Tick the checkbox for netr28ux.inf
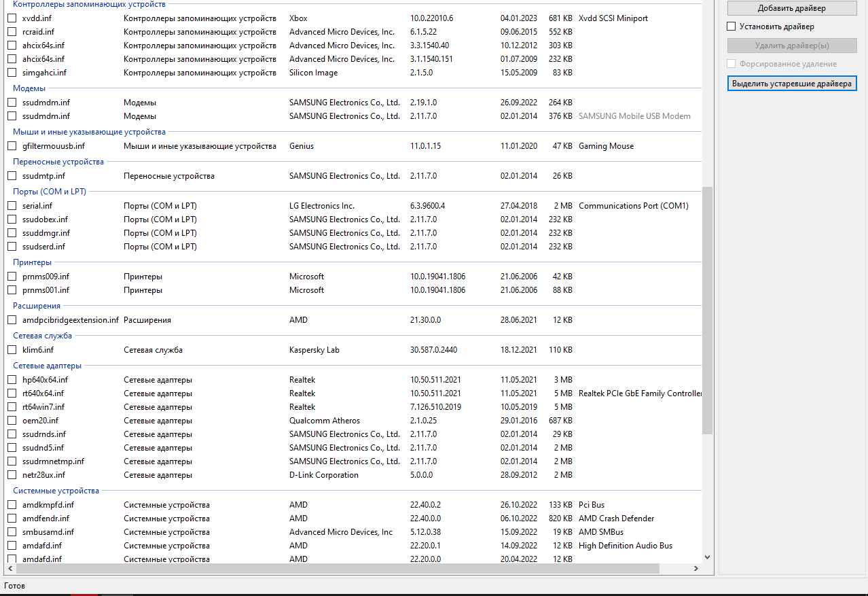868x596 pixels. (12, 475)
